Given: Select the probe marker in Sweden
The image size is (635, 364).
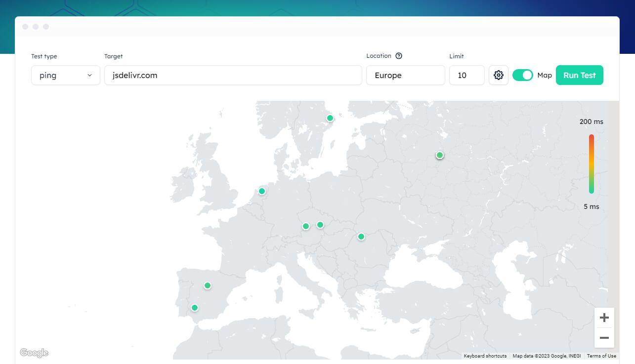Looking at the screenshot, I should tap(330, 118).
